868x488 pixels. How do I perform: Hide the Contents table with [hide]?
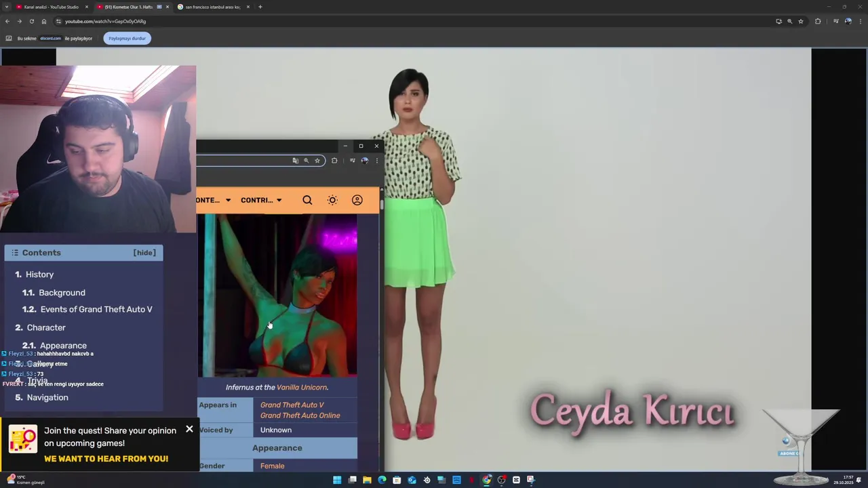pos(144,252)
